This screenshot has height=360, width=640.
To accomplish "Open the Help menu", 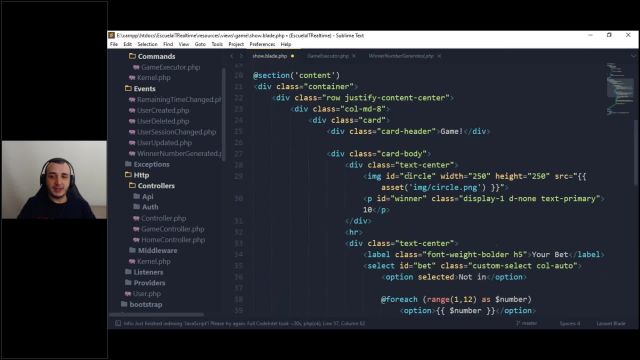I will pyautogui.click(x=286, y=44).
